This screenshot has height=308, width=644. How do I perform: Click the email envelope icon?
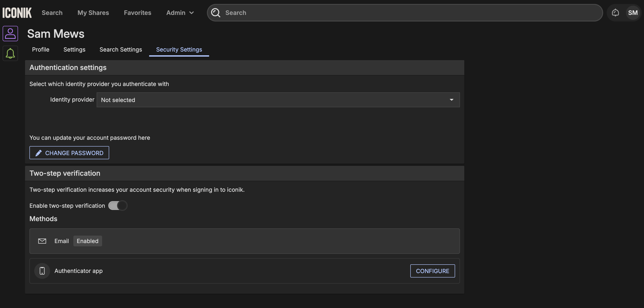[x=42, y=241]
